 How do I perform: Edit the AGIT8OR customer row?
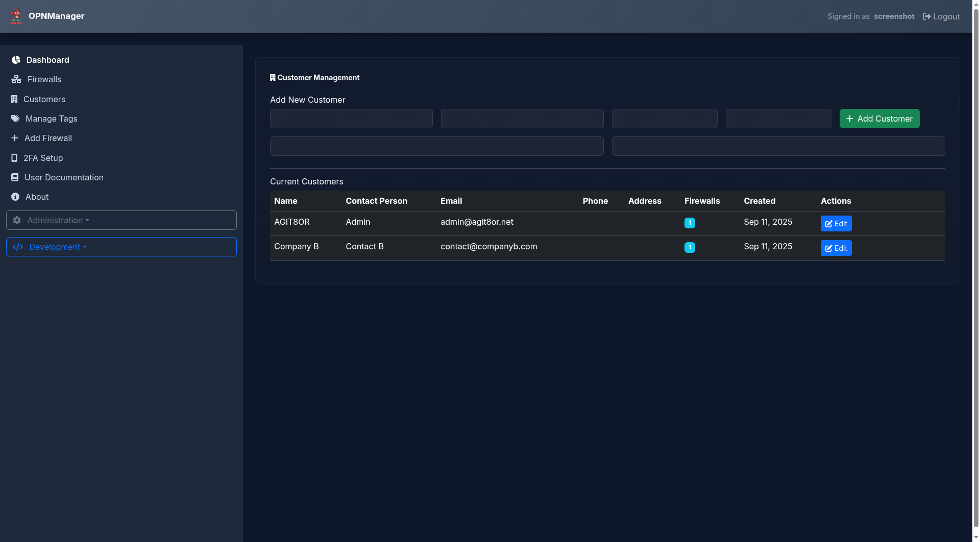click(x=836, y=223)
